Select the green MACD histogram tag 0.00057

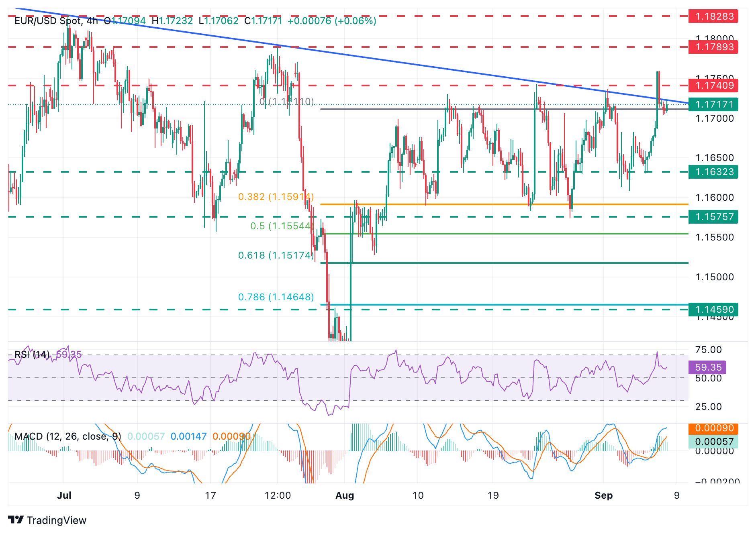(713, 442)
